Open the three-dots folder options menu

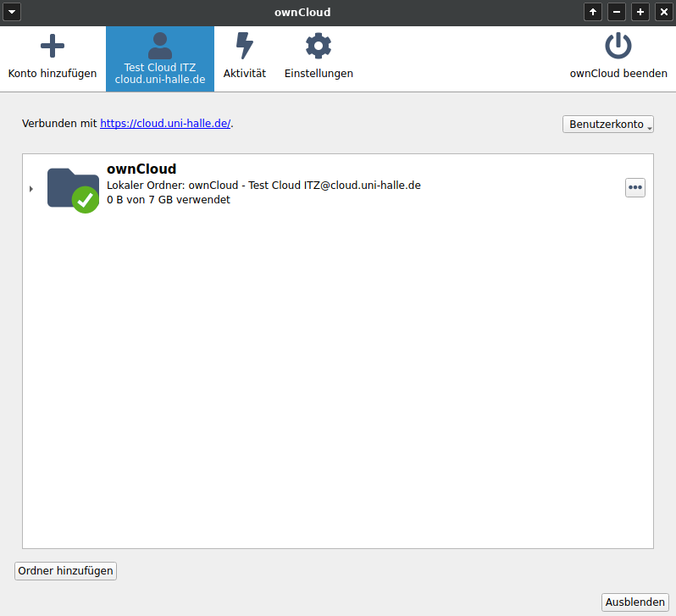(x=635, y=187)
